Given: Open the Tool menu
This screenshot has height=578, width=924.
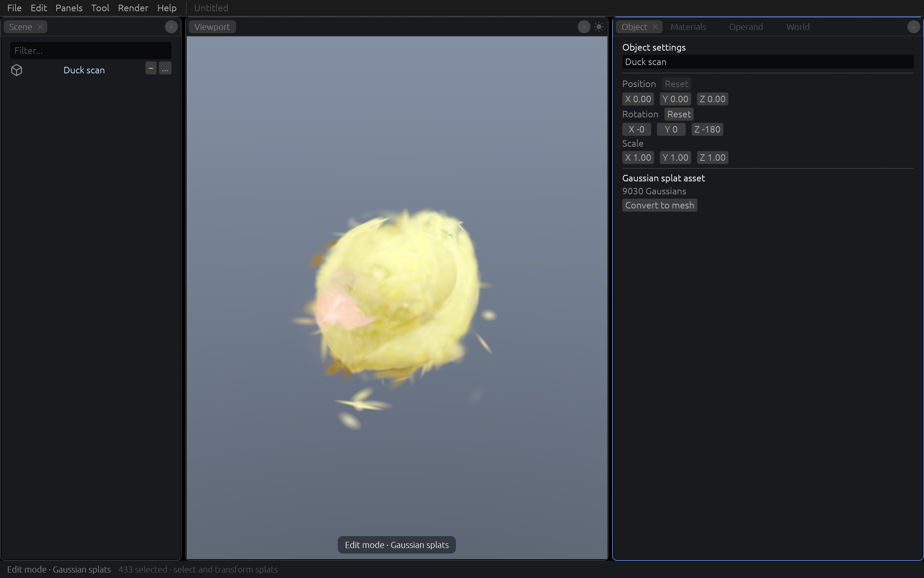Looking at the screenshot, I should click(100, 8).
